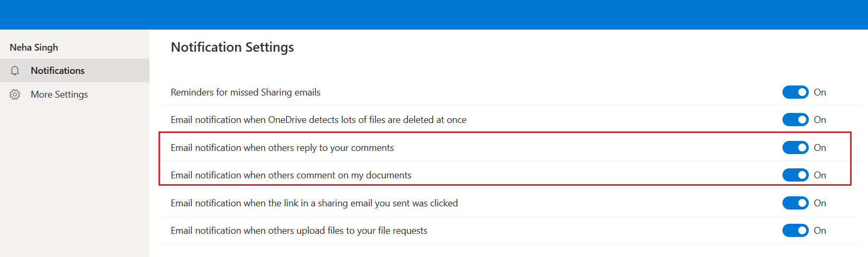This screenshot has width=868, height=257.
Task: Click 'upload files to your file requests' label
Action: pos(362,231)
